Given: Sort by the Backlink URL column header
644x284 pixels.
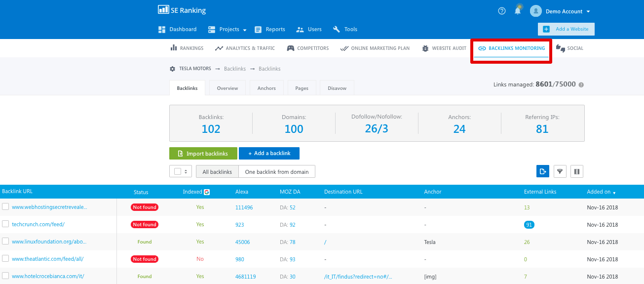Looking at the screenshot, I should (17, 191).
